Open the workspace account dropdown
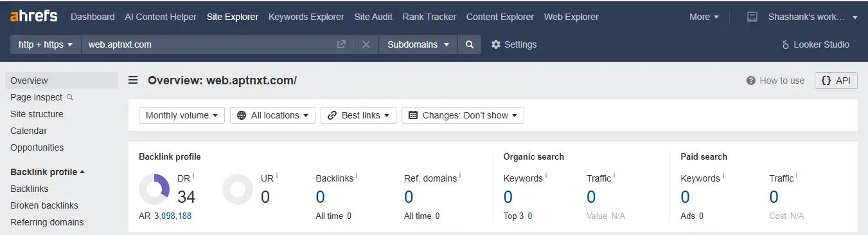This screenshot has width=868, height=235. (813, 17)
